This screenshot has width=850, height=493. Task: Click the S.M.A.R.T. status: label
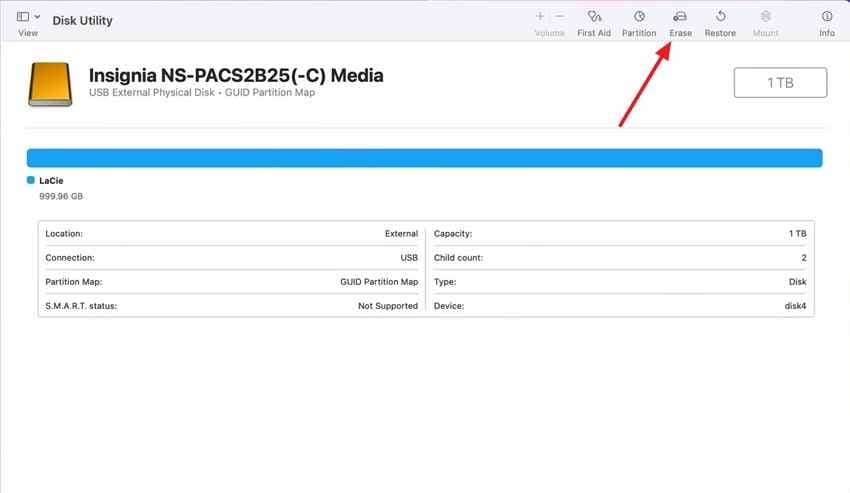[x=81, y=306]
